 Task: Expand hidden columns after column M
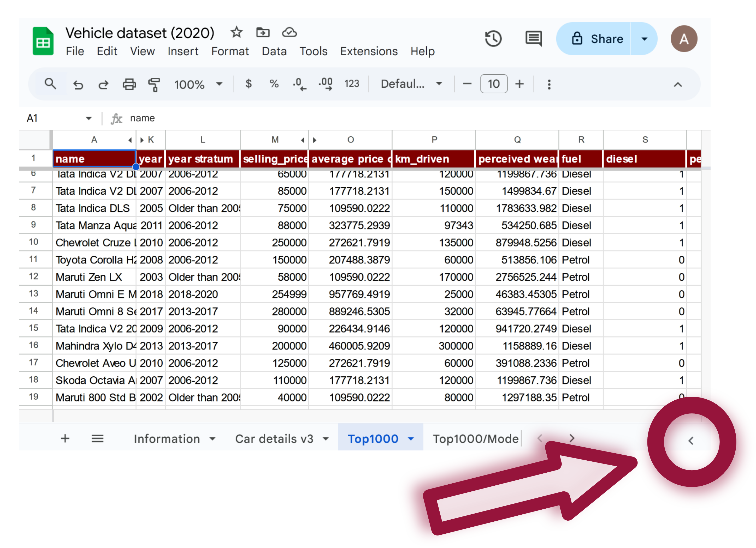click(x=302, y=140)
